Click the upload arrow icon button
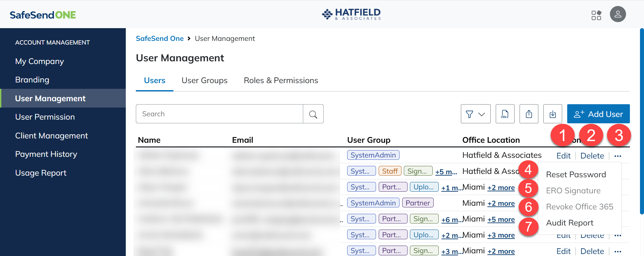The height and width of the screenshot is (256, 644). pyautogui.click(x=529, y=114)
